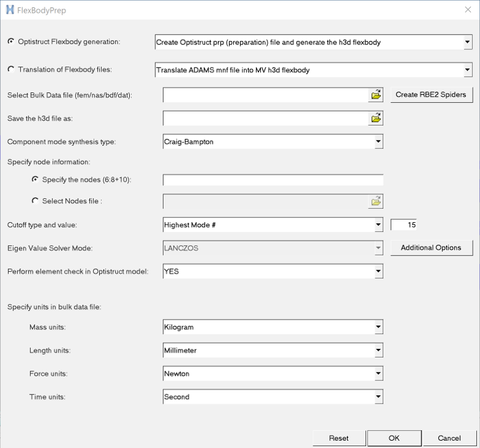Click the browse icon for saving h3d file

[x=375, y=118]
